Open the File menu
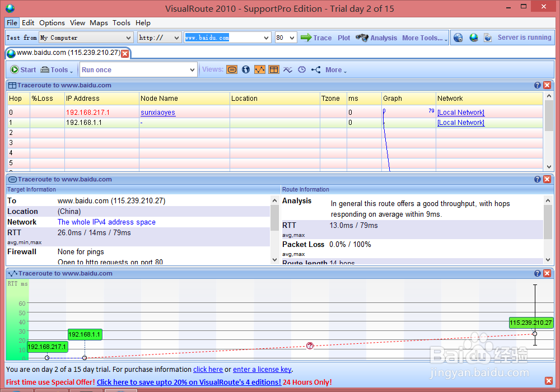Viewport: 560px width, 392px height. pyautogui.click(x=12, y=23)
